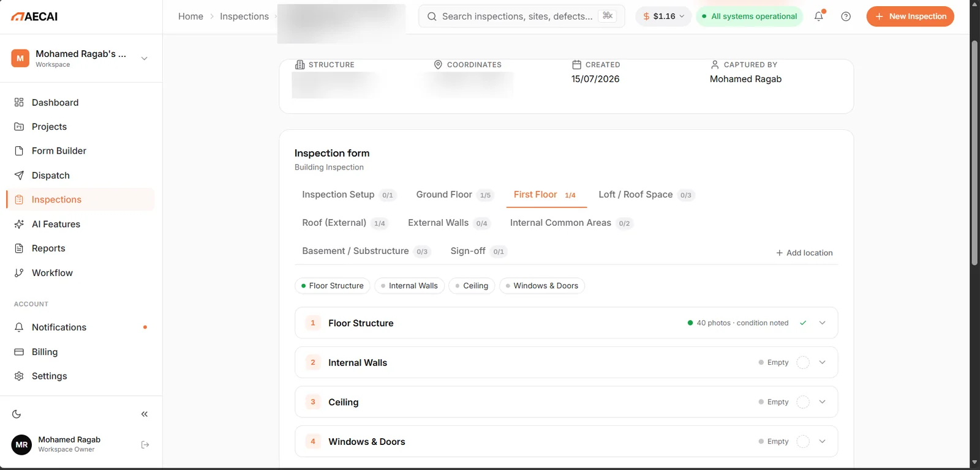Mark Windows & Doors row as complete
980x470 pixels.
[803, 441]
